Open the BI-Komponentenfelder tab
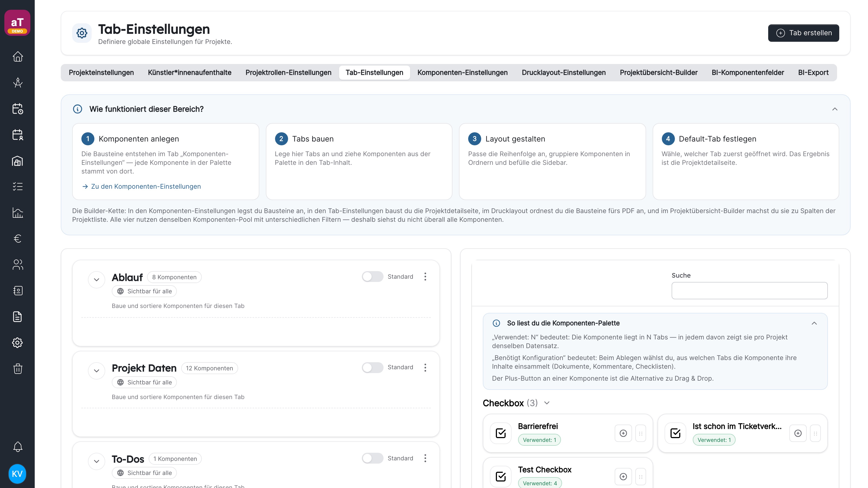Viewport: 868px width, 488px height. point(748,72)
